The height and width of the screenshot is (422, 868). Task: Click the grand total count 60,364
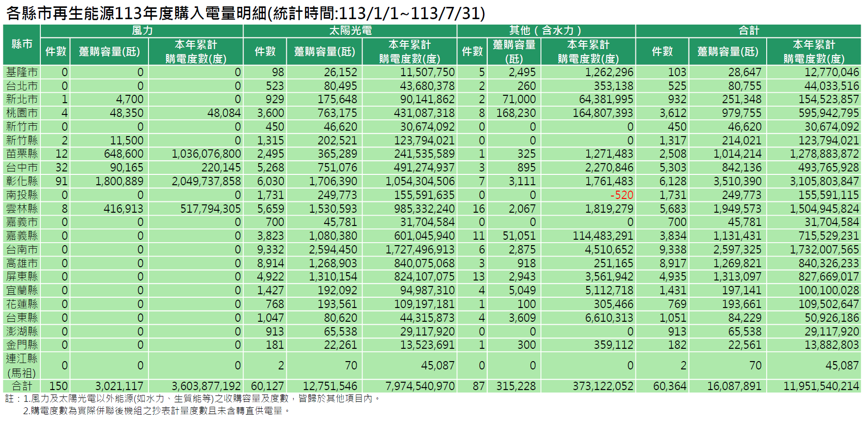pos(669,386)
